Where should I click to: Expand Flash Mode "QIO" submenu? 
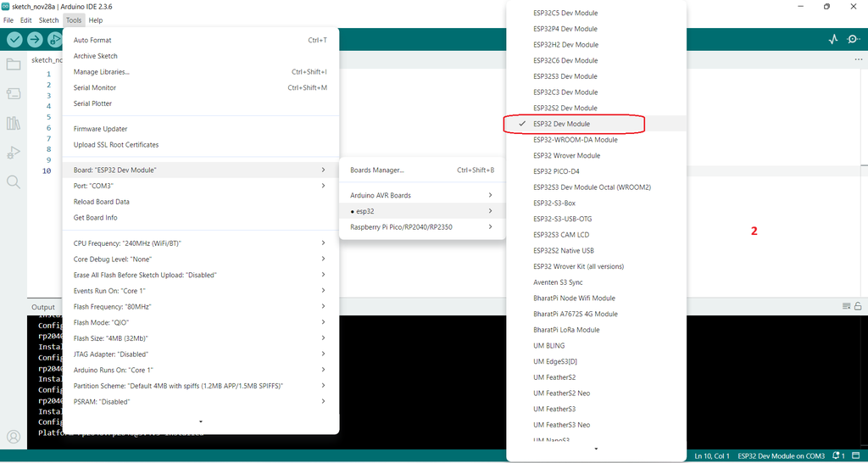click(200, 322)
